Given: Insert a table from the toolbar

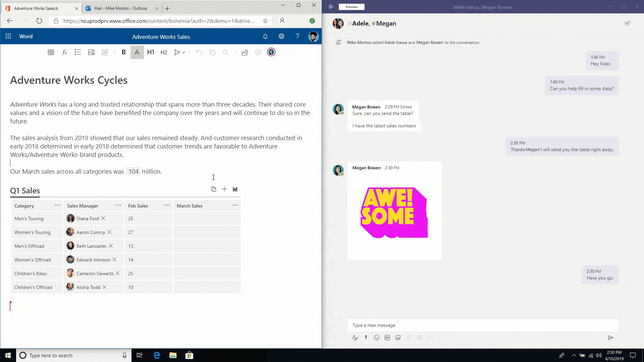Looking at the screenshot, I should coord(51,52).
